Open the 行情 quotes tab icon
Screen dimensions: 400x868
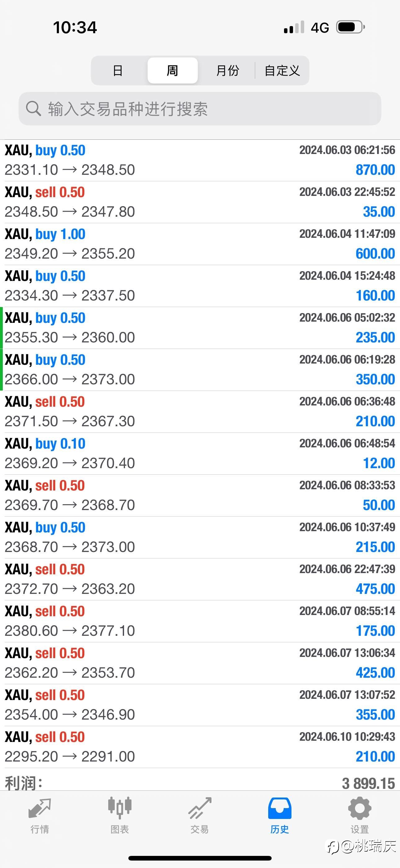[40, 808]
